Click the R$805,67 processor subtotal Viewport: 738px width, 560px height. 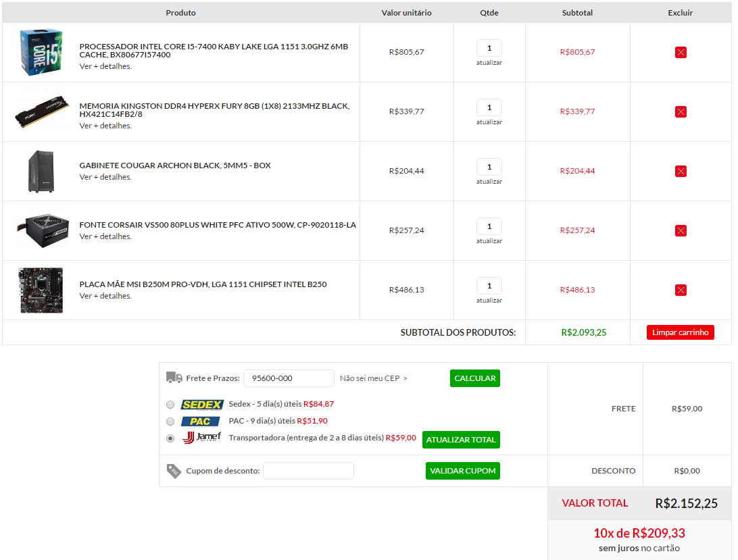click(578, 52)
